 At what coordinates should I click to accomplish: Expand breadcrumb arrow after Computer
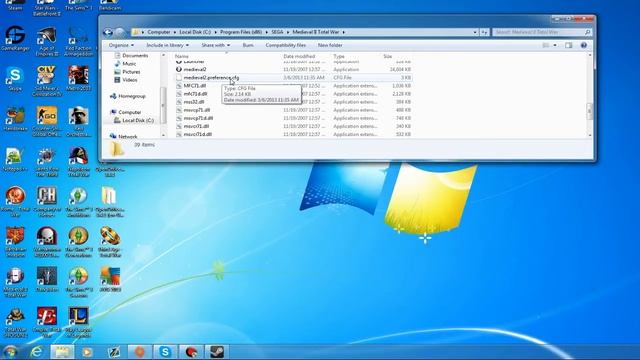[x=175, y=32]
